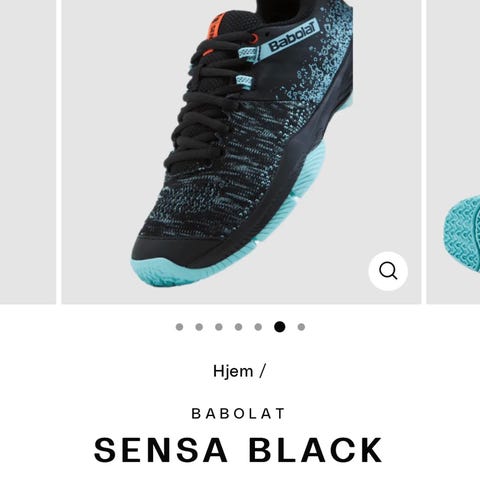Select the fifth carousel dot
The image size is (480, 480).
(x=258, y=327)
